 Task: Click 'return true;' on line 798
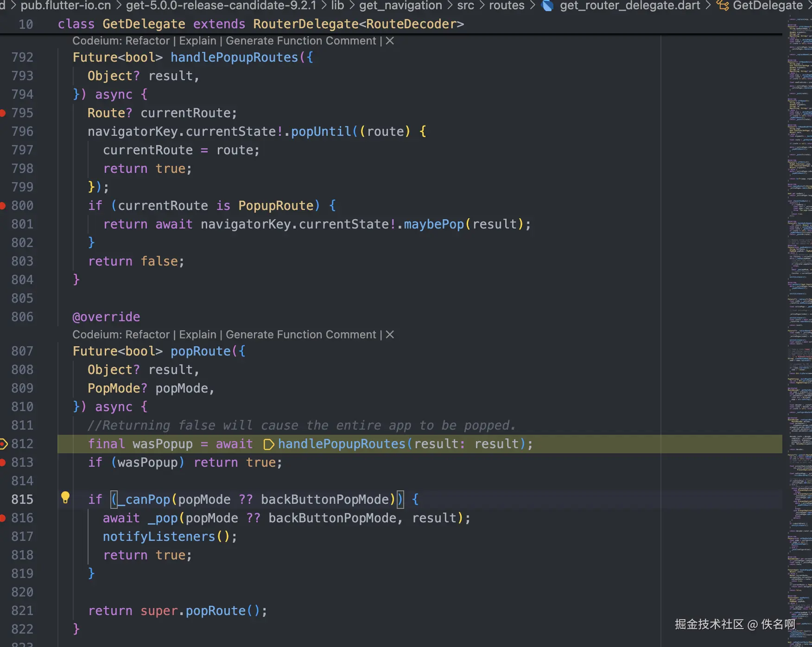pos(147,169)
